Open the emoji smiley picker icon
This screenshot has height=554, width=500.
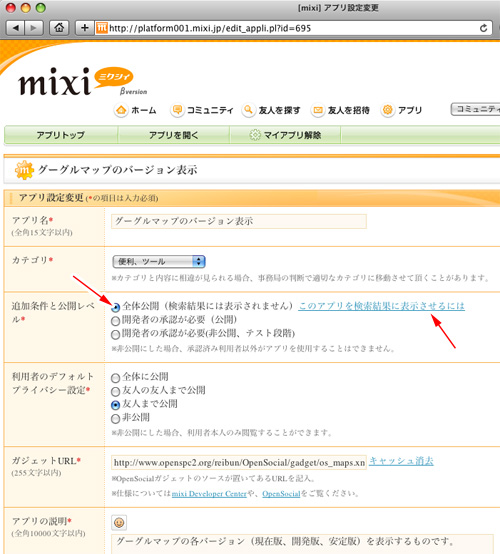pyautogui.click(x=119, y=523)
